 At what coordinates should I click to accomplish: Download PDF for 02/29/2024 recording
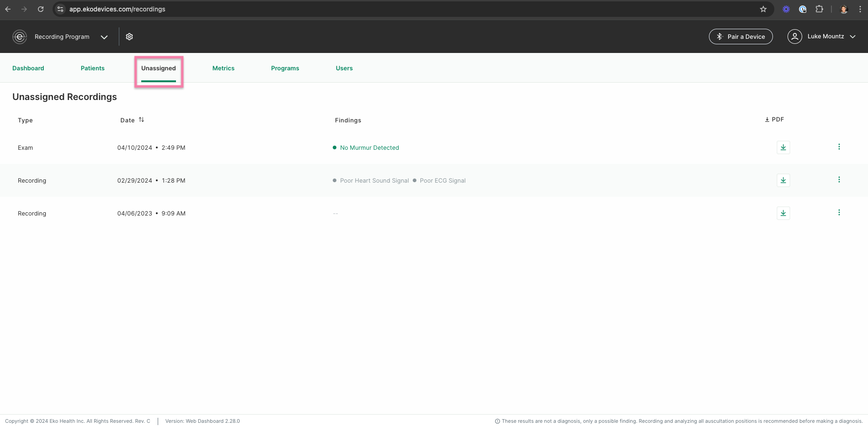click(783, 180)
